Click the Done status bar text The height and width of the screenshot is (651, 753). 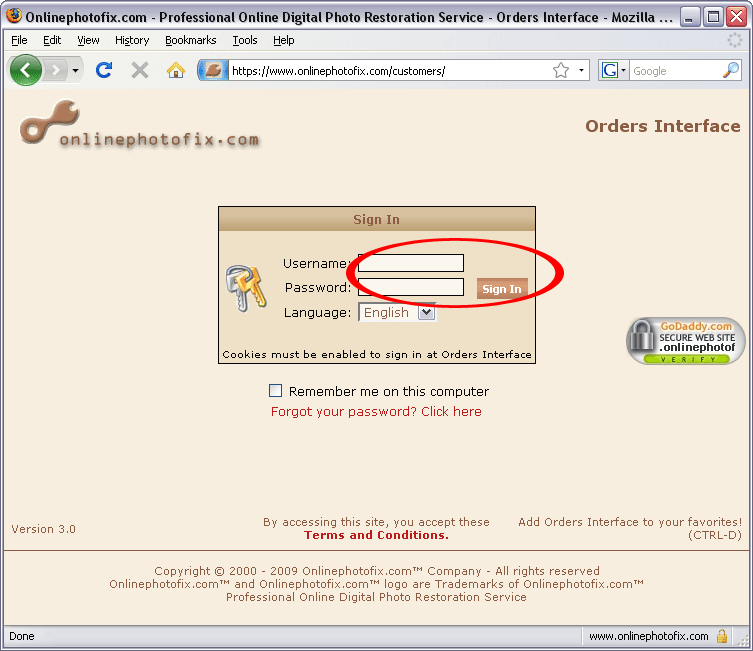coord(22,636)
